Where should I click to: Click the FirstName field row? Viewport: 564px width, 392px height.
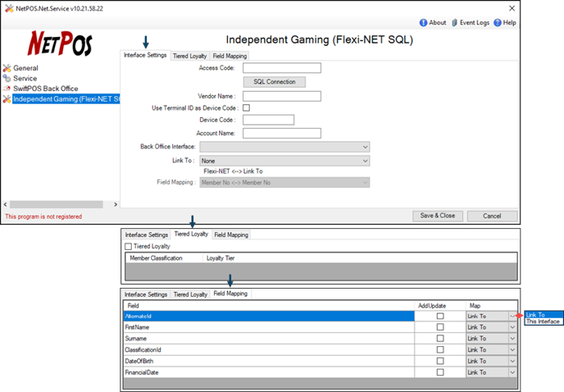(x=269, y=327)
